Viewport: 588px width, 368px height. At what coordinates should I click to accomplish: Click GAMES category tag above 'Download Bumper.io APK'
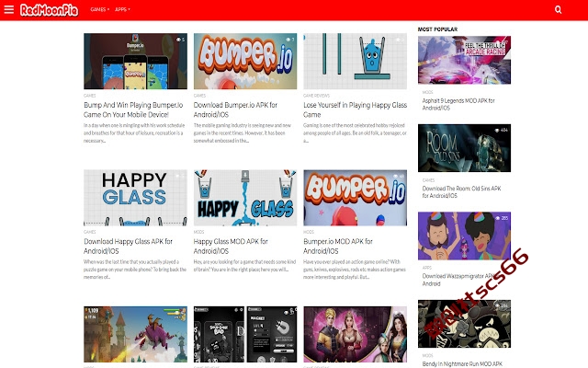click(199, 96)
